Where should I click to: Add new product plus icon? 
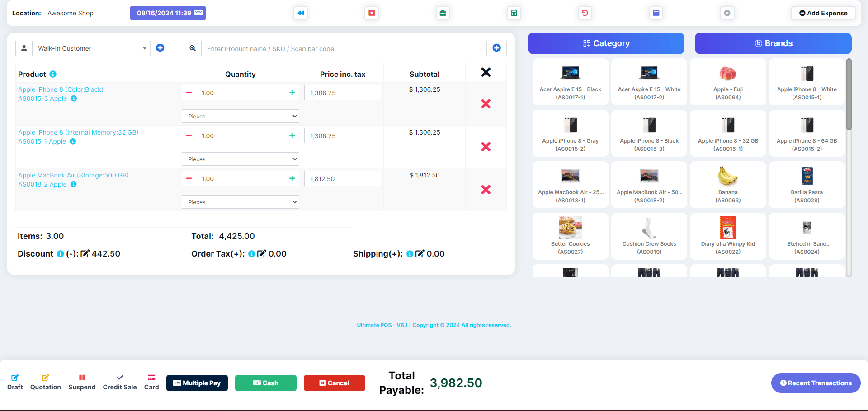[496, 48]
